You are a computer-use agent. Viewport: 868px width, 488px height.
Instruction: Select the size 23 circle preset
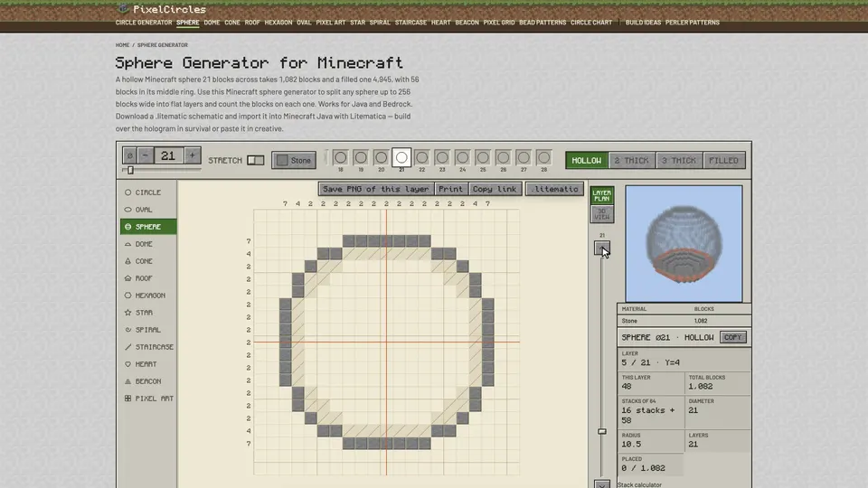(x=442, y=157)
